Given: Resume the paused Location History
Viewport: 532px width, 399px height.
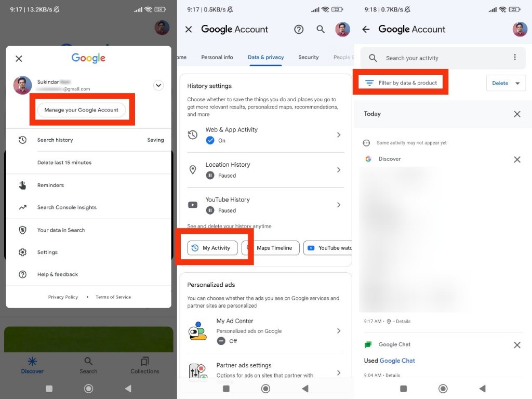Looking at the screenshot, I should tap(210, 175).
